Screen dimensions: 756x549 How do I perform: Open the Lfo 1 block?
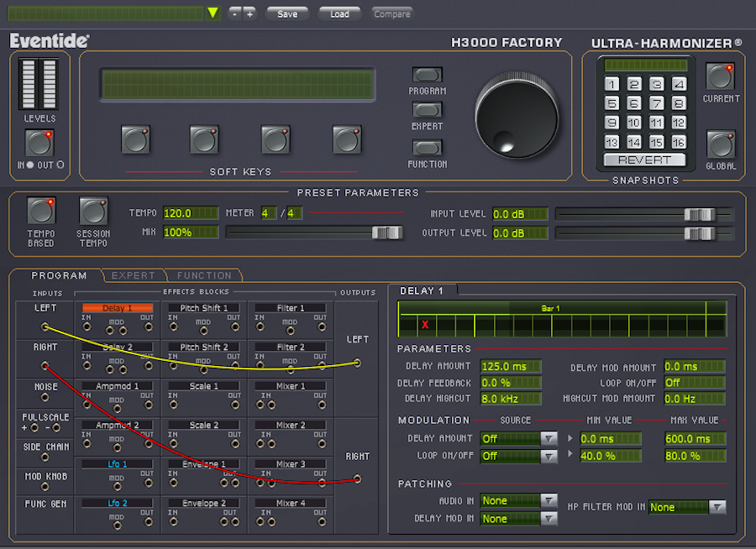coord(117,464)
